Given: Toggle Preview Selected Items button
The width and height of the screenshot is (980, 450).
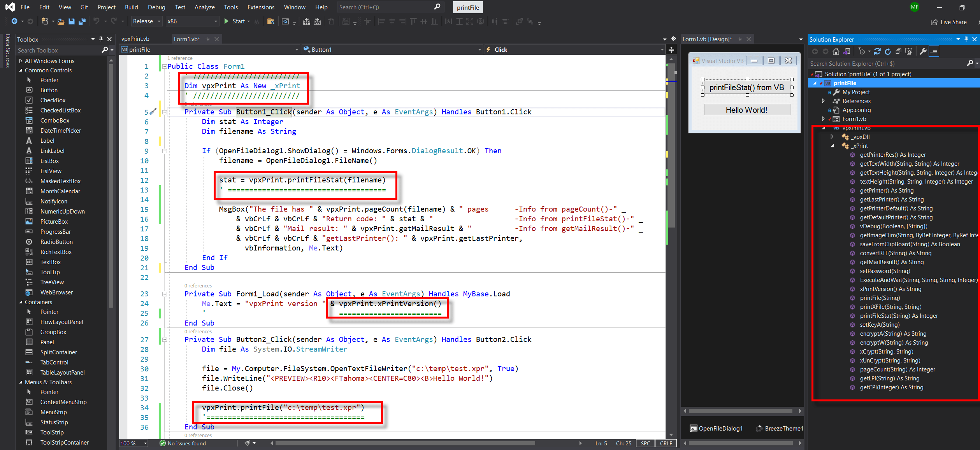Looking at the screenshot, I should (934, 51).
